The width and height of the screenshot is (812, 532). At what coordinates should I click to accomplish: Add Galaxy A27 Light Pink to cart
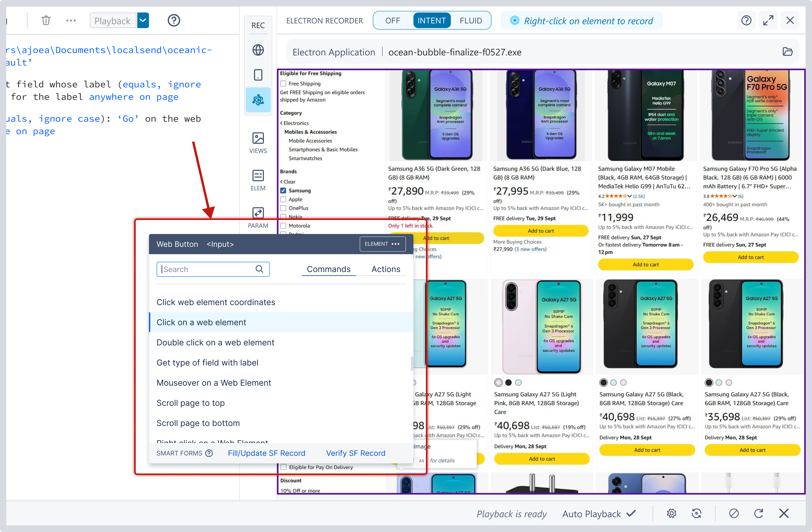[x=542, y=459]
